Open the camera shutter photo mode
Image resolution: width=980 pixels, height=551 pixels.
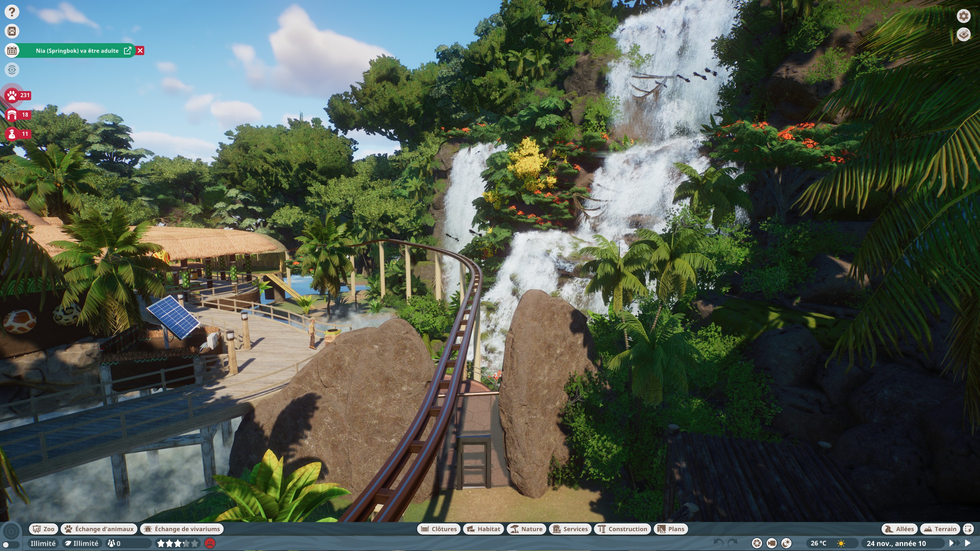pos(757,543)
